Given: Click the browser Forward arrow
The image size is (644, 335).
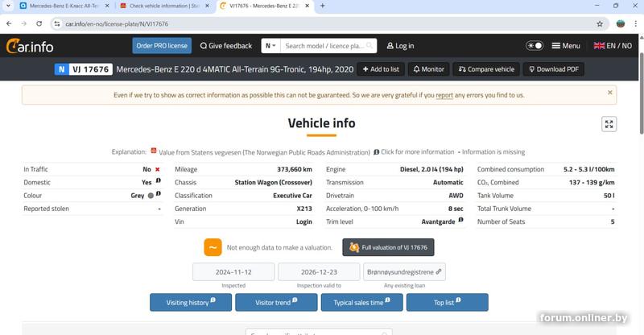Looking at the screenshot, I should coord(24,24).
